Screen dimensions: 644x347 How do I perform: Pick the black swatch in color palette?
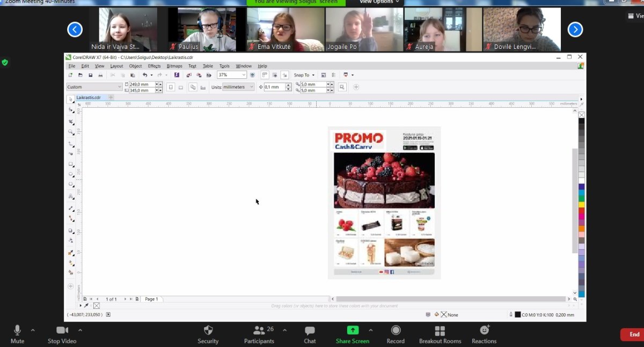tap(582, 121)
